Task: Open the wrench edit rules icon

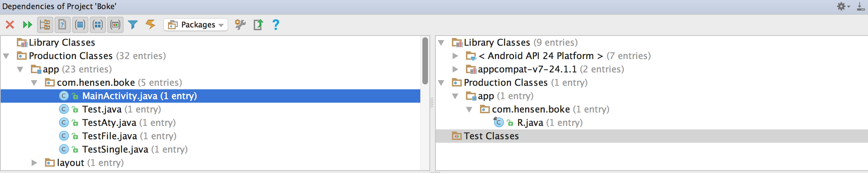Action: pos(240,25)
